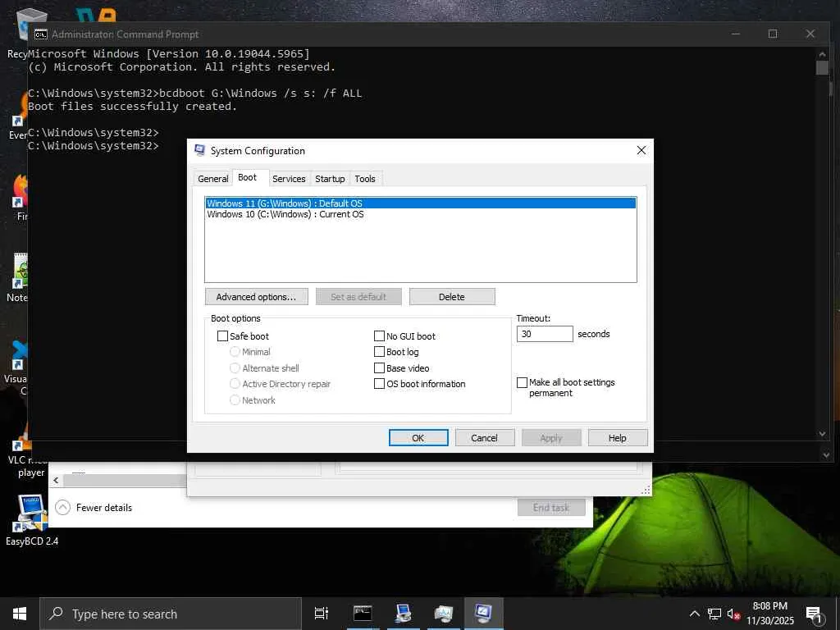
Task: Click Command Prompt scrollbar up arrow
Action: point(822,53)
